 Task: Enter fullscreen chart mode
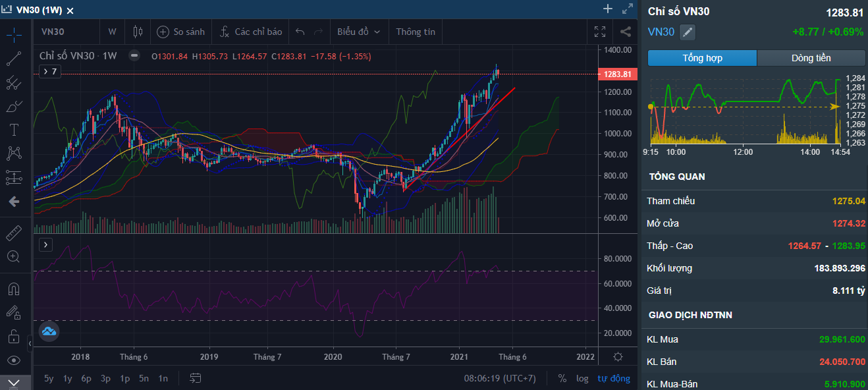point(599,32)
